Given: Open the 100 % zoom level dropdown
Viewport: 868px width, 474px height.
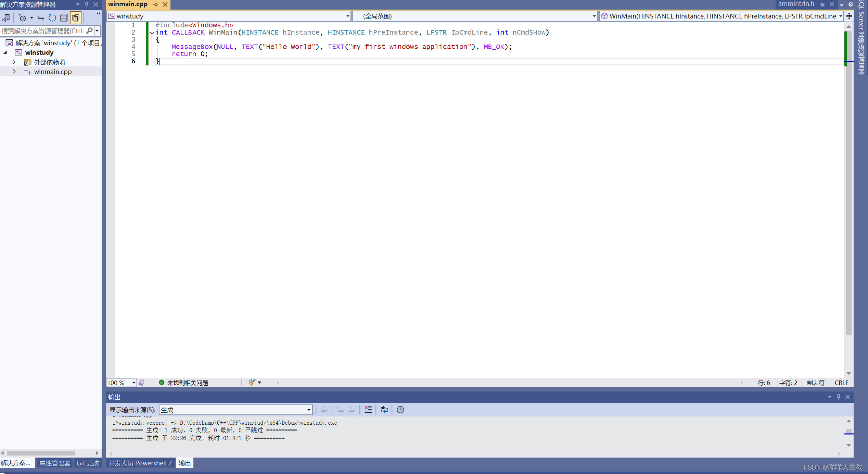Looking at the screenshot, I should [x=134, y=383].
